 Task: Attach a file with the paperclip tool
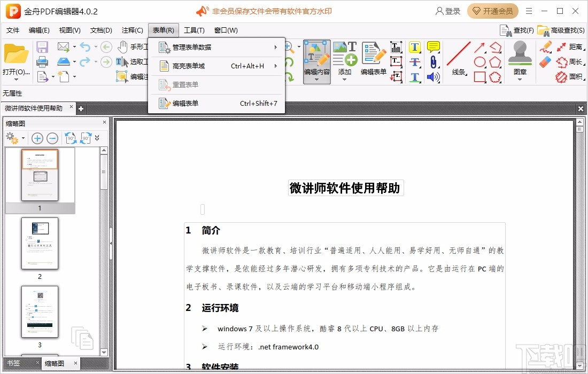coord(434,62)
